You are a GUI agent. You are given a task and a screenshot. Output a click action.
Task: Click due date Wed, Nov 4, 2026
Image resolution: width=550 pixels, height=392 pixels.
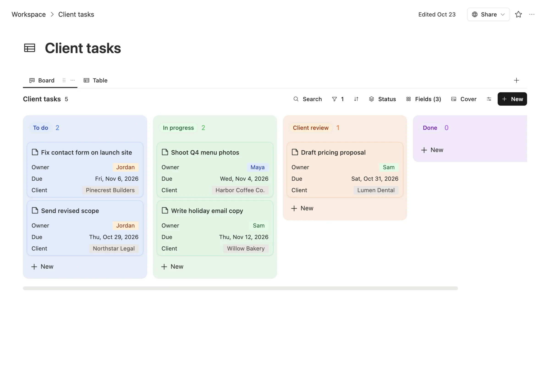[x=244, y=179]
